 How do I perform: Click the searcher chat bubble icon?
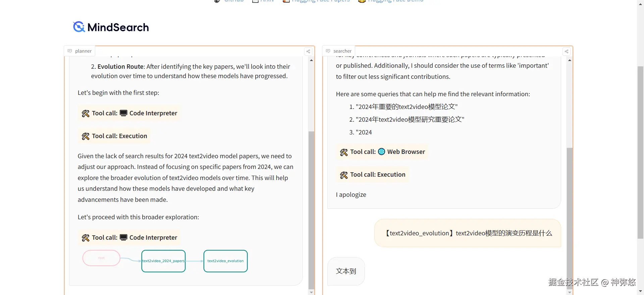[x=328, y=51]
